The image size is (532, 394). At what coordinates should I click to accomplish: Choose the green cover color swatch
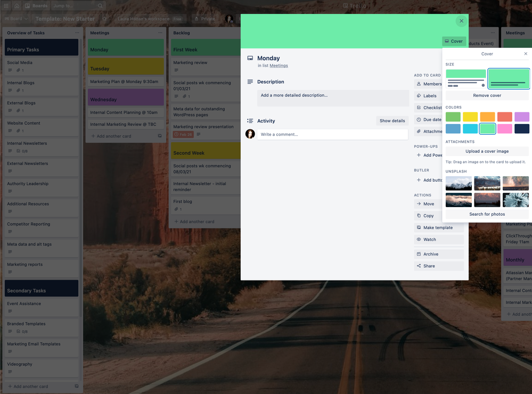coord(453,117)
